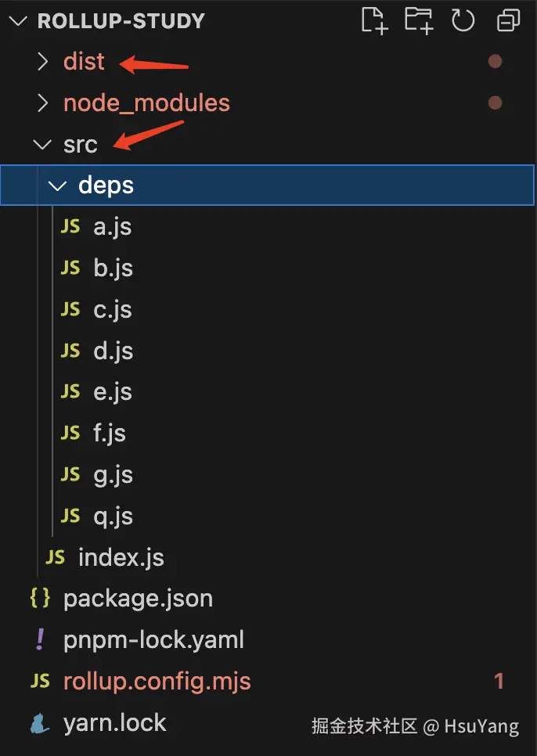The image size is (537, 756).
Task: Collapse all folders in the explorer
Action: [x=507, y=21]
